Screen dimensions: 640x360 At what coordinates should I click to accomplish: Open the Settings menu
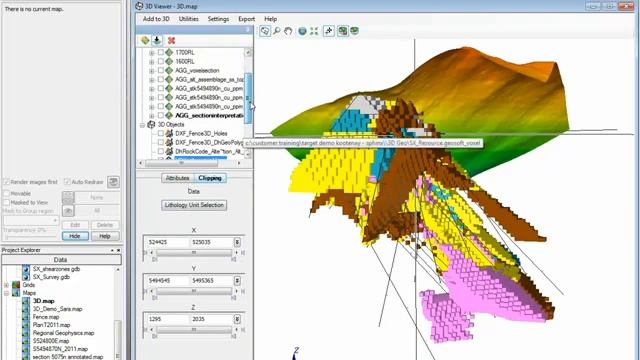(218, 19)
